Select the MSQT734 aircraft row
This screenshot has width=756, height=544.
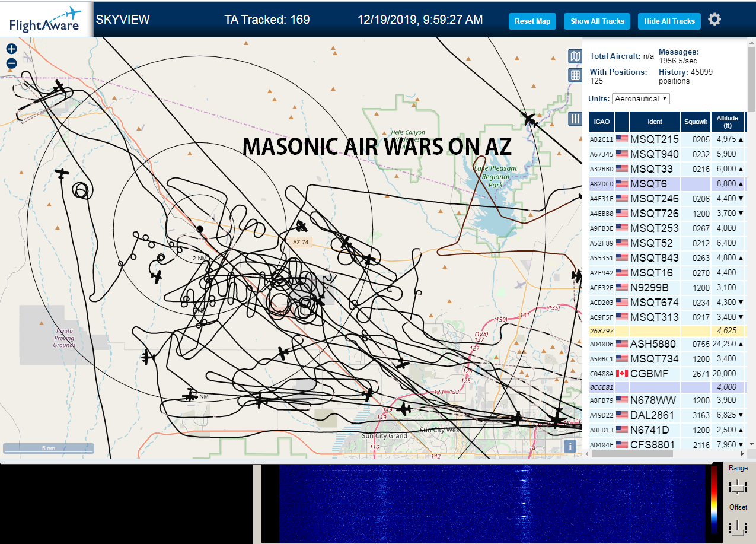(x=668, y=359)
